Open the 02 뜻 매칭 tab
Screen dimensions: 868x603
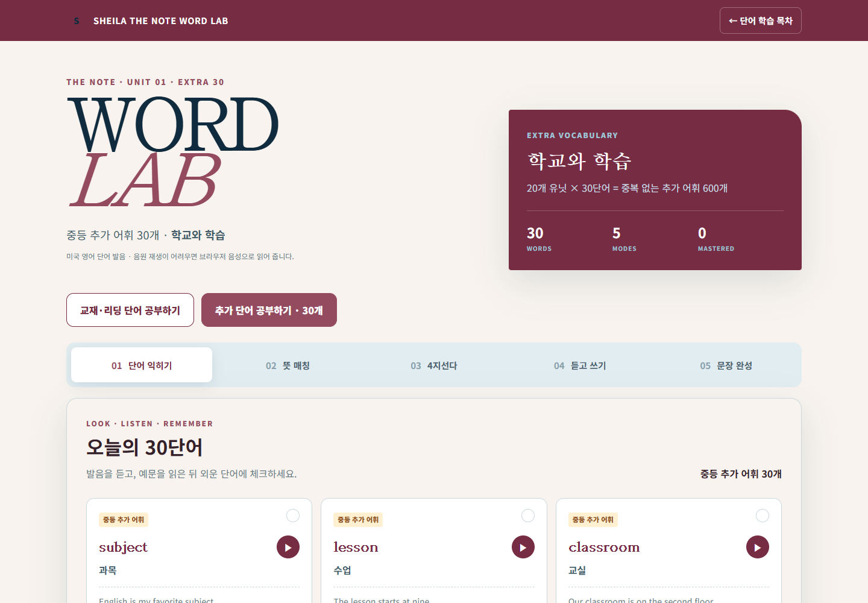coord(288,365)
